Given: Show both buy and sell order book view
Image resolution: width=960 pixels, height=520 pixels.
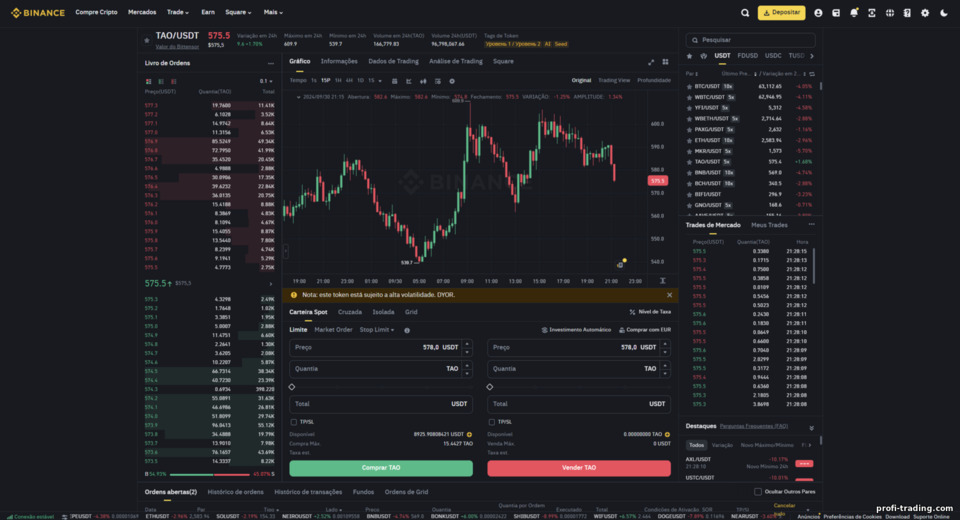Looking at the screenshot, I should click(148, 81).
